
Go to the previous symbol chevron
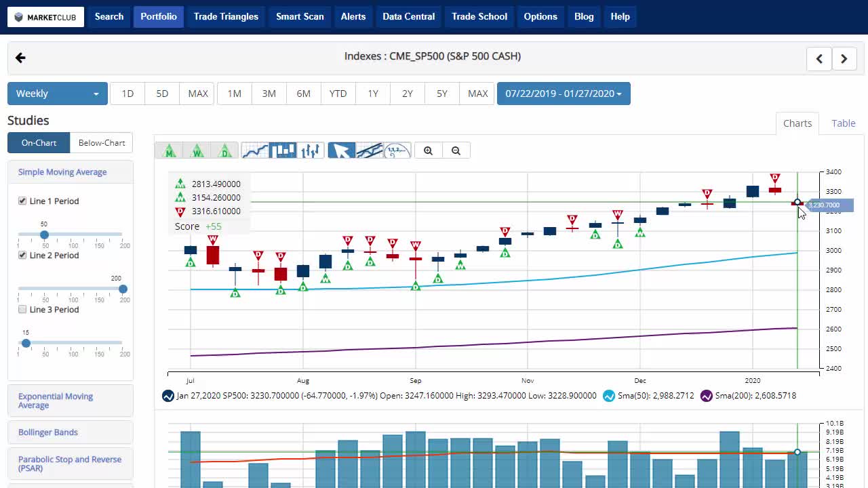(819, 59)
